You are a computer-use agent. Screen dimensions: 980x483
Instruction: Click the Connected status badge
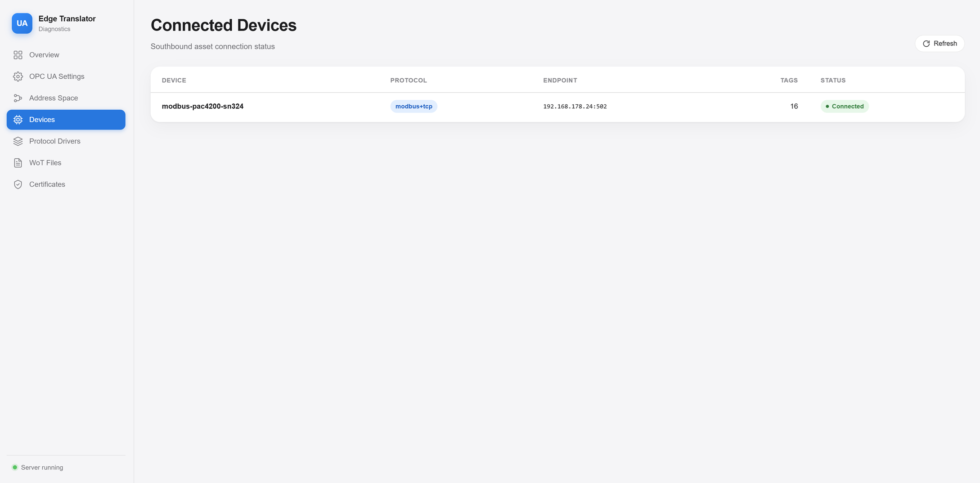pos(844,106)
